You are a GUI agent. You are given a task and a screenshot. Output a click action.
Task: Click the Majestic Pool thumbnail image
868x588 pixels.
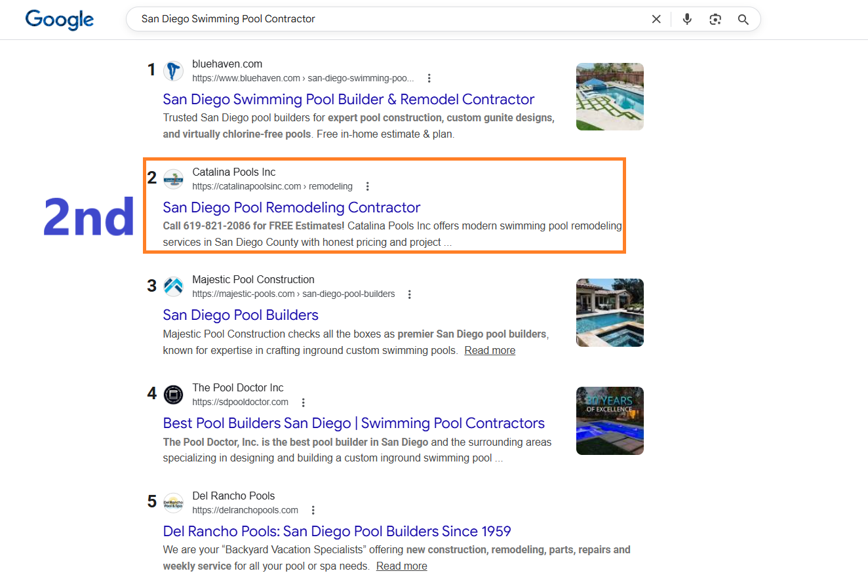pos(610,313)
